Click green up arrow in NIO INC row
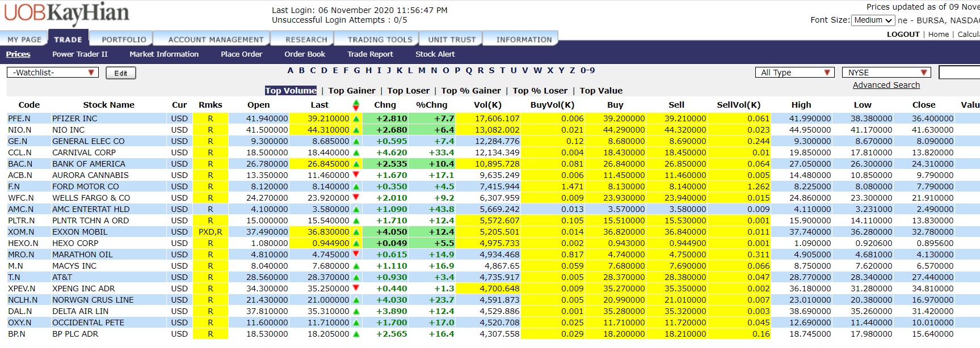The height and width of the screenshot is (348, 980). (x=356, y=130)
